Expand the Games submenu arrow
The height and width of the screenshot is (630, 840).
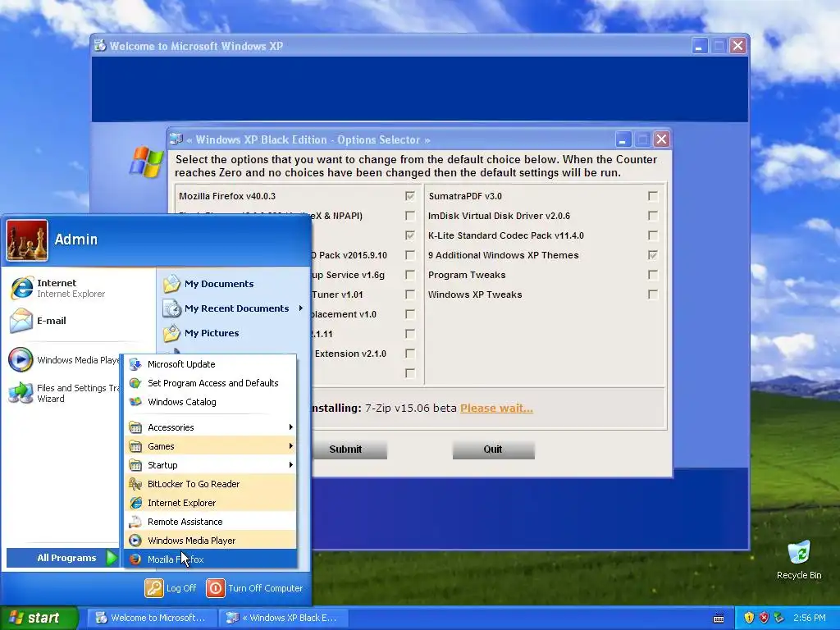[x=291, y=445]
